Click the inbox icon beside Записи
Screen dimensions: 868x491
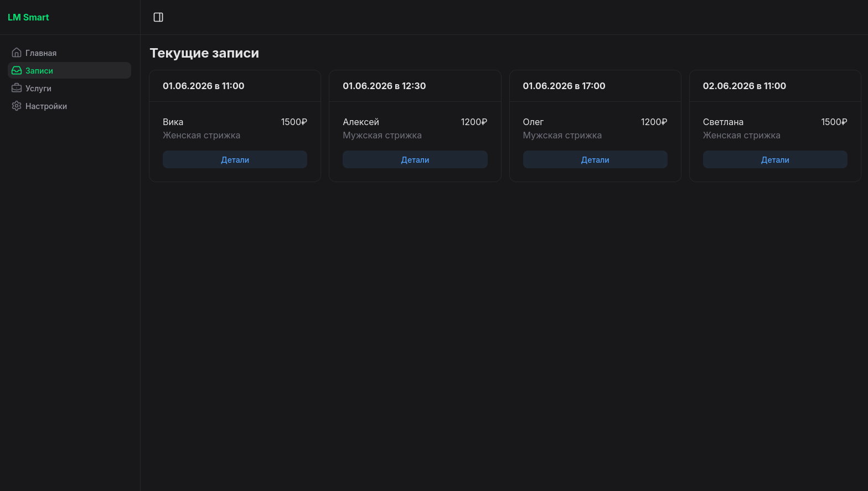[x=17, y=70]
